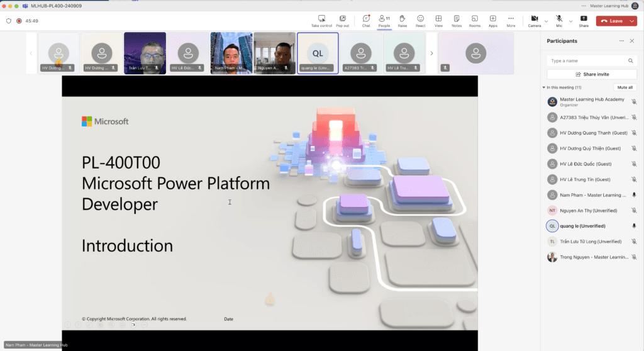Select A27383 Triệu Thúy Vân participant
The width and height of the screenshot is (644, 351).
pos(592,118)
